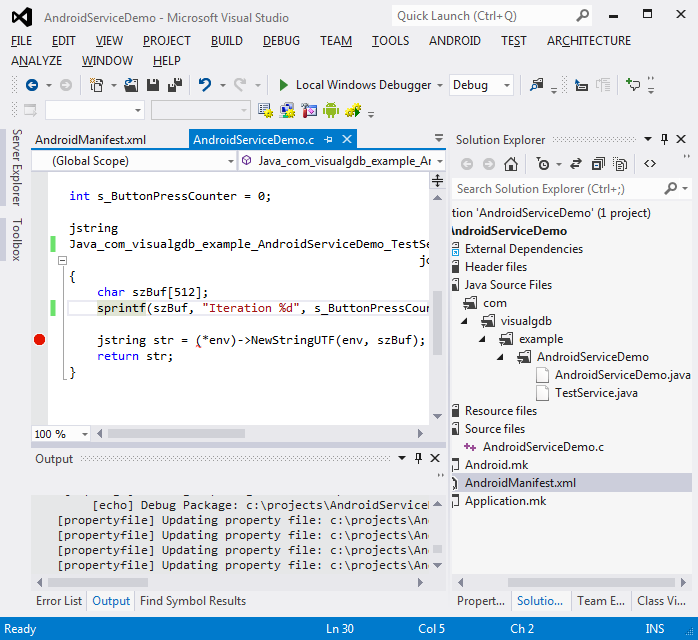This screenshot has width=698, height=640.
Task: Select TestService.java in Solution Explorer
Action: click(596, 393)
